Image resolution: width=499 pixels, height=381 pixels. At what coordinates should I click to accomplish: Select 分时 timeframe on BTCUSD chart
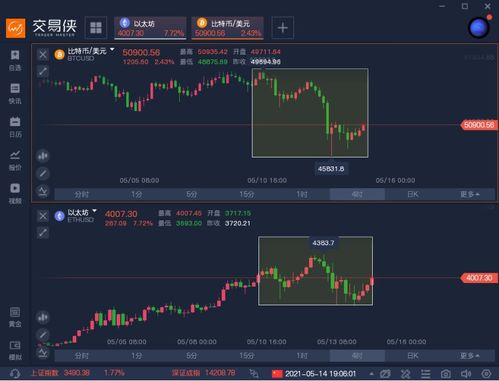click(x=82, y=194)
